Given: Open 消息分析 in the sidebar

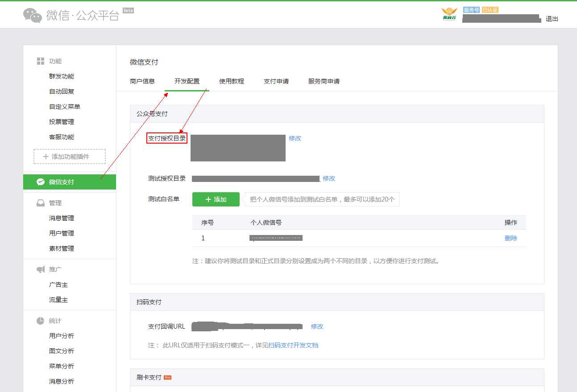Looking at the screenshot, I should click(62, 381).
